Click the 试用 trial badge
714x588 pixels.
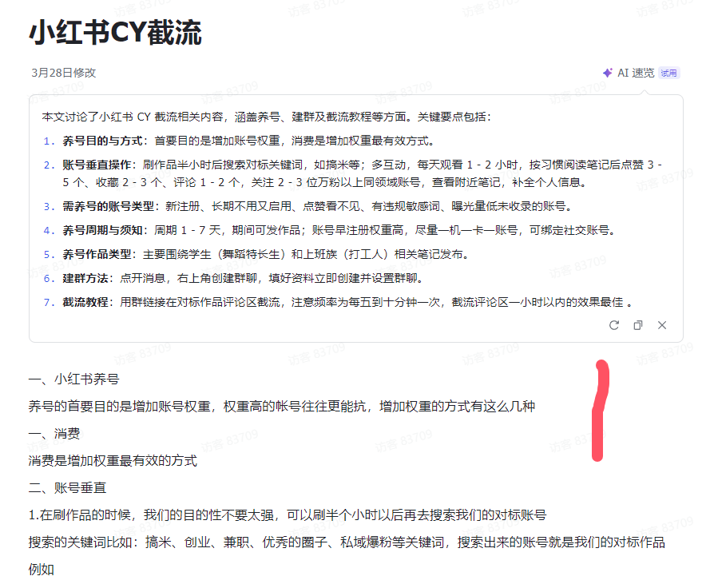pos(668,73)
